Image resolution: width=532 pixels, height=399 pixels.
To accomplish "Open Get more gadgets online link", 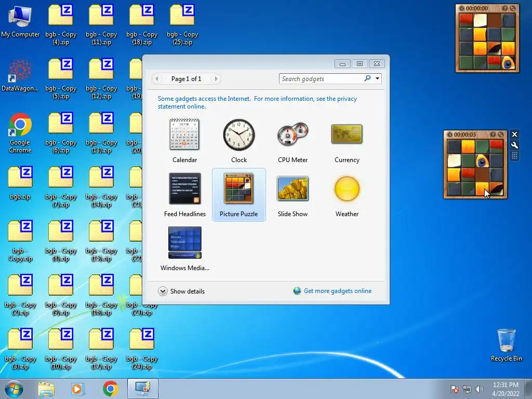I will tap(338, 291).
